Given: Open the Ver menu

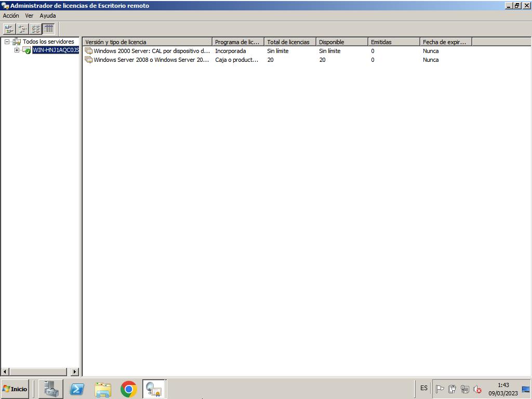Looking at the screenshot, I should (29, 16).
